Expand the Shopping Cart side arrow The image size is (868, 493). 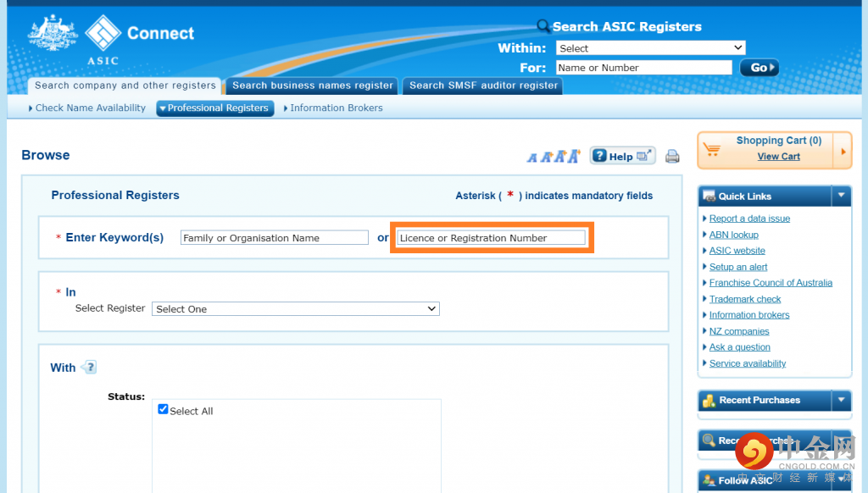point(843,151)
